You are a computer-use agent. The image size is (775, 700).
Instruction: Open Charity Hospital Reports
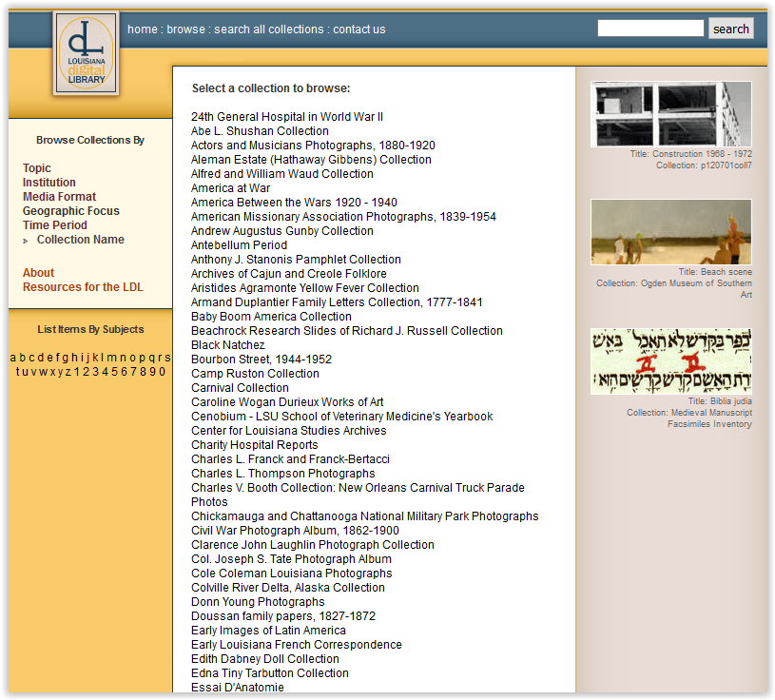(x=255, y=445)
